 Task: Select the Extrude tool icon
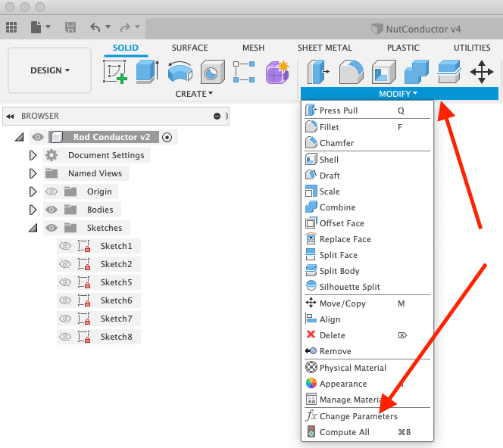point(147,72)
